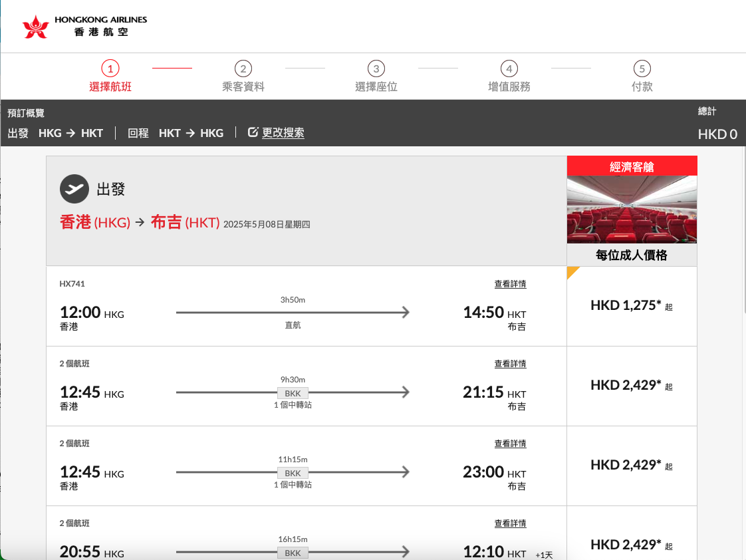Viewport: 746px width, 560px height.
Task: Open 更改搜索 link to modify search
Action: point(283,132)
